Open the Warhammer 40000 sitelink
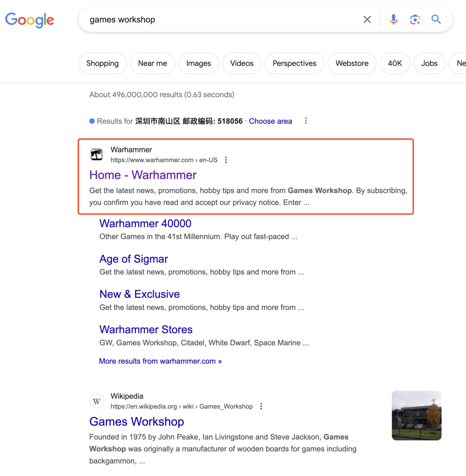The width and height of the screenshot is (466, 476). tap(145, 223)
